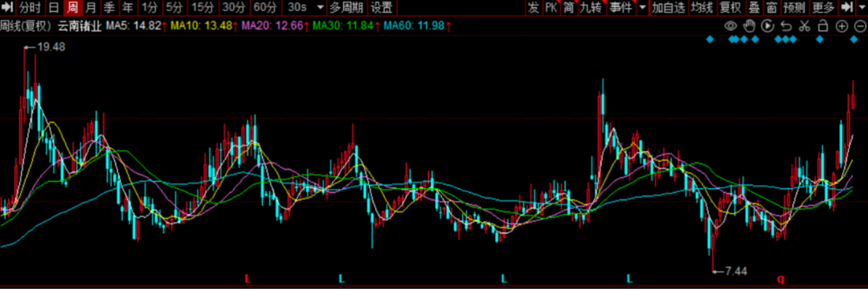Open the dropdown arrow after 事件

pos(642,8)
